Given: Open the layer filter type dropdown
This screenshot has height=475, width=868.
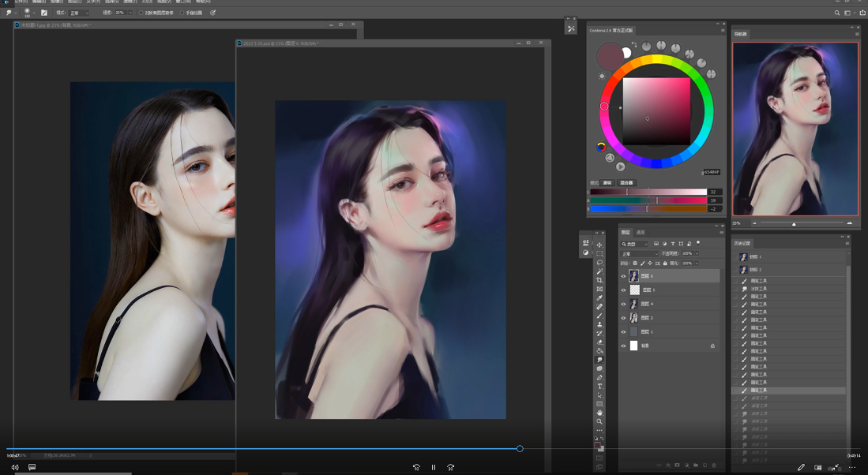Looking at the screenshot, I should tap(634, 244).
